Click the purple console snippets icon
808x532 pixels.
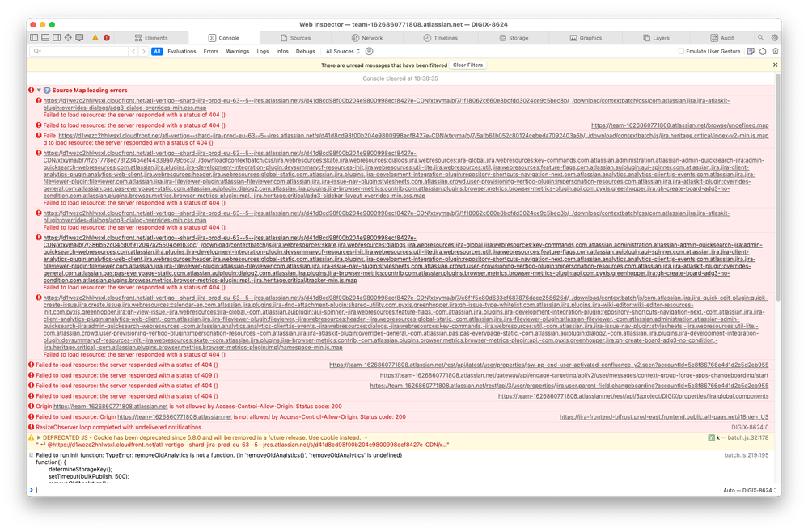pos(751,51)
